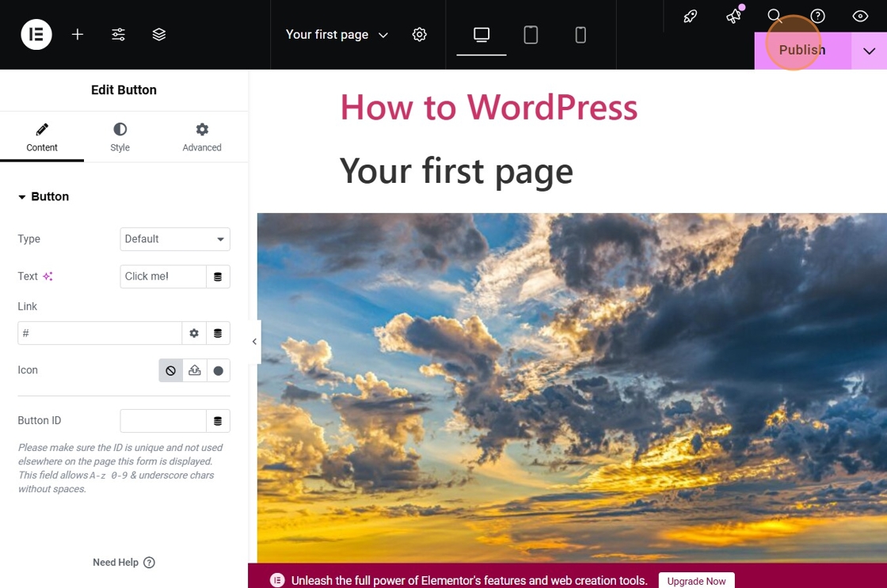Click the 'Button ID' label

40,421
